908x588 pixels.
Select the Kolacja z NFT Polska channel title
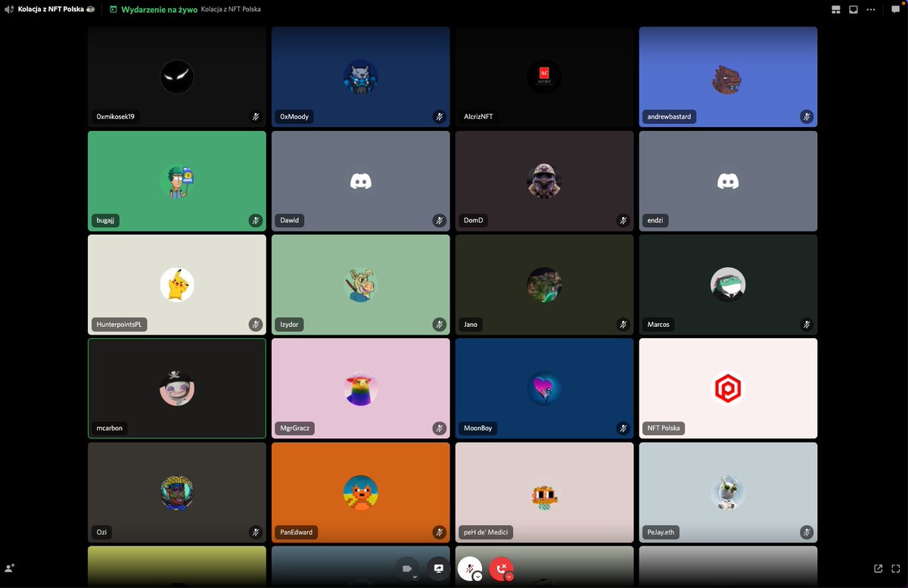(x=51, y=10)
